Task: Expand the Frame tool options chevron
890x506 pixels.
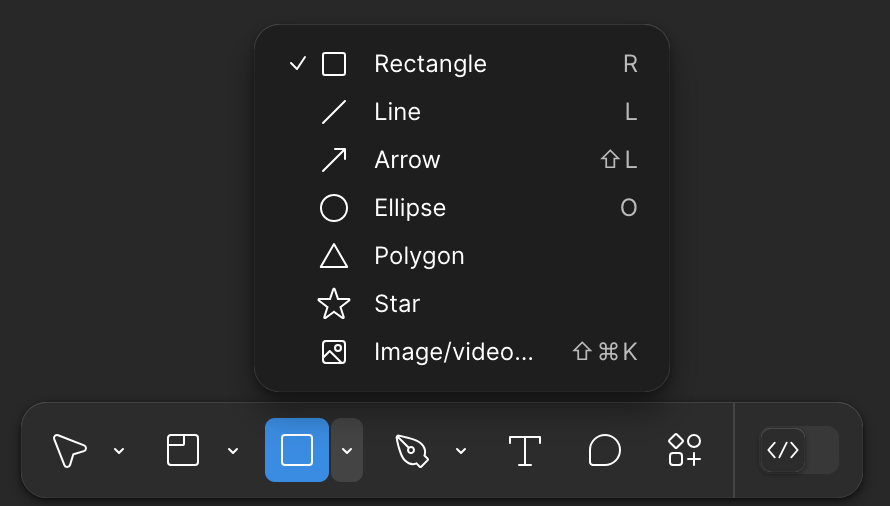Action: tap(233, 451)
